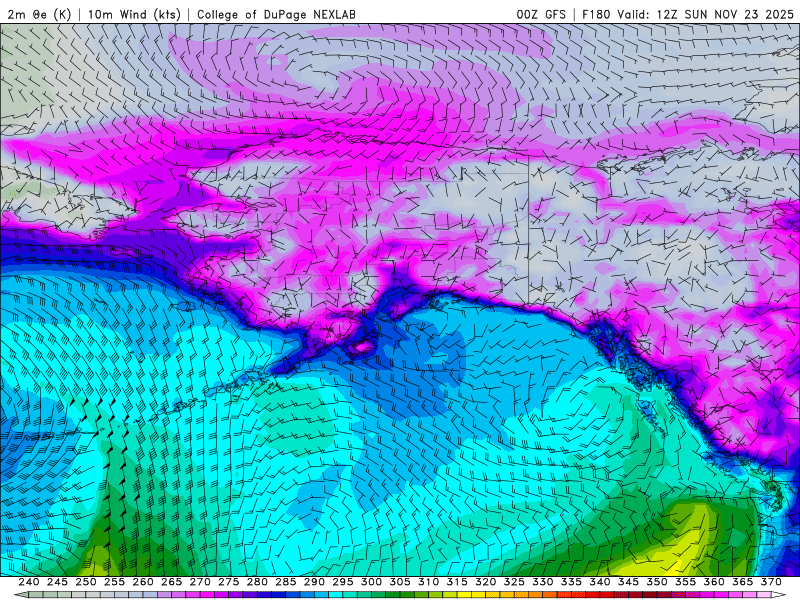The width and height of the screenshot is (800, 600).
Task: Click the 275 color scale label
Action: 229,582
